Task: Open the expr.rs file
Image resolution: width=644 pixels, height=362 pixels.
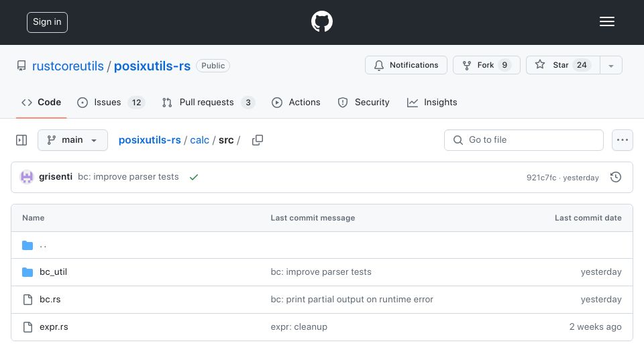Action: 54,327
